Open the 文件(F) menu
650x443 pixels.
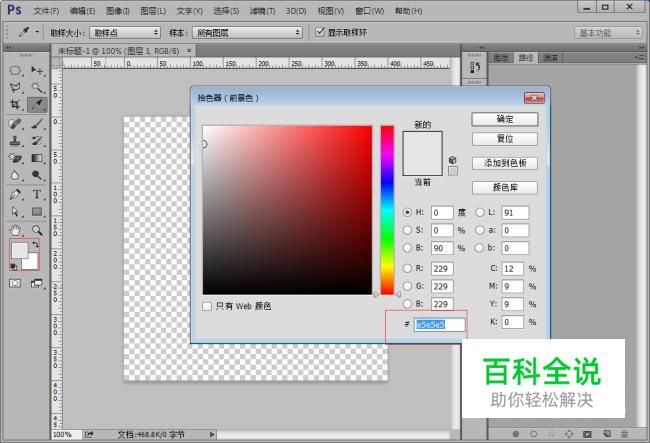[46, 11]
